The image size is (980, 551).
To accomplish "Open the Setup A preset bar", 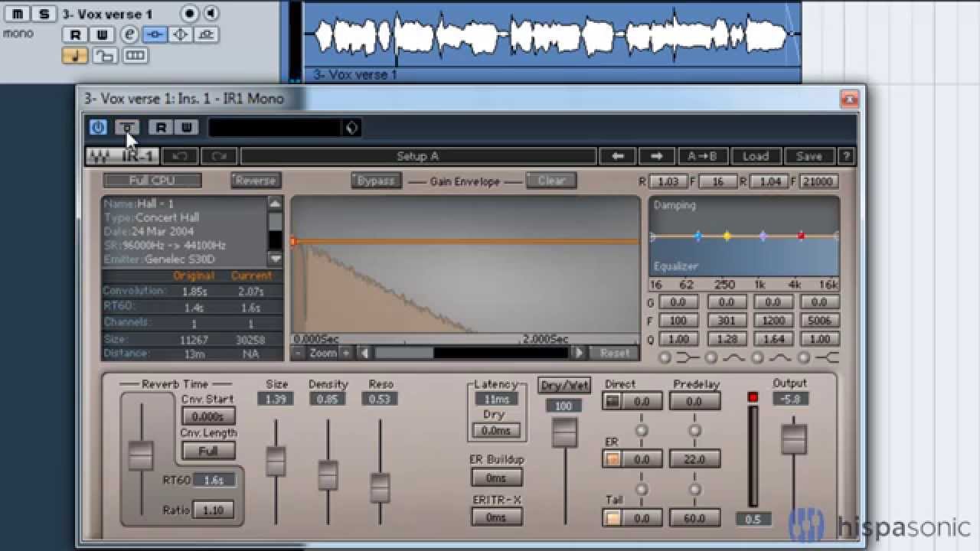I will click(418, 156).
